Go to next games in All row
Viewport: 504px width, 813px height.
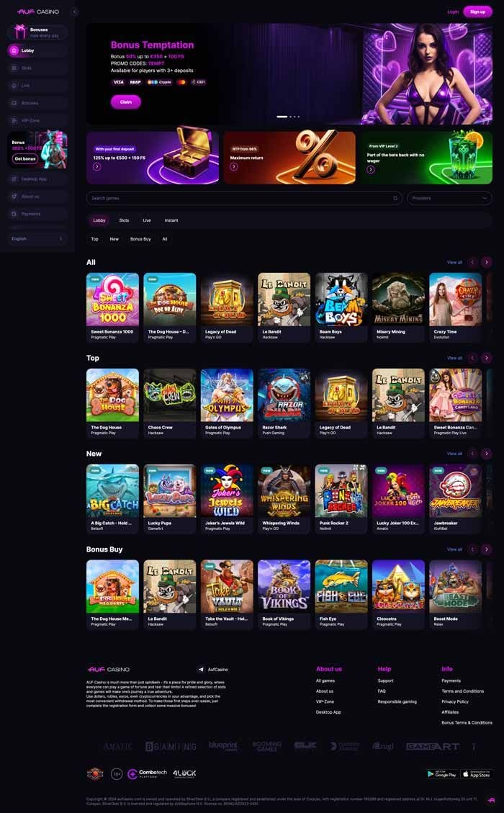pyautogui.click(x=487, y=262)
